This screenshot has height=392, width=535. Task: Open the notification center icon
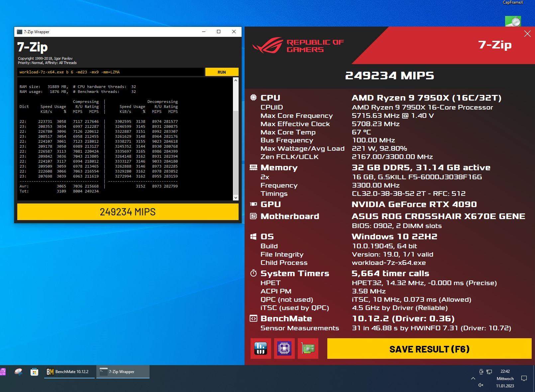(524, 378)
